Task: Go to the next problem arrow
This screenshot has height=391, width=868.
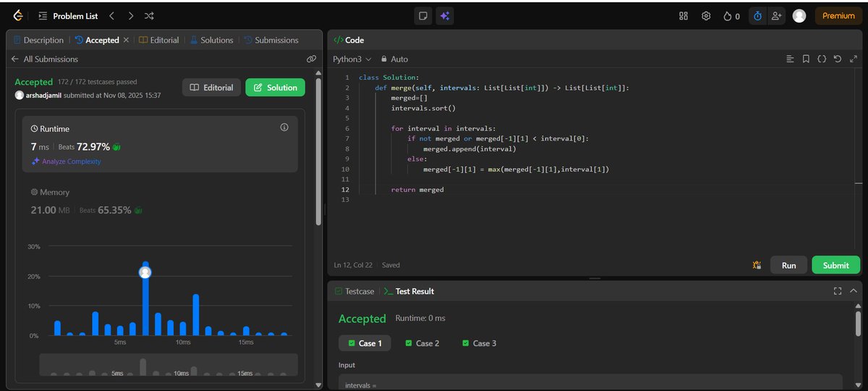Action: [130, 15]
